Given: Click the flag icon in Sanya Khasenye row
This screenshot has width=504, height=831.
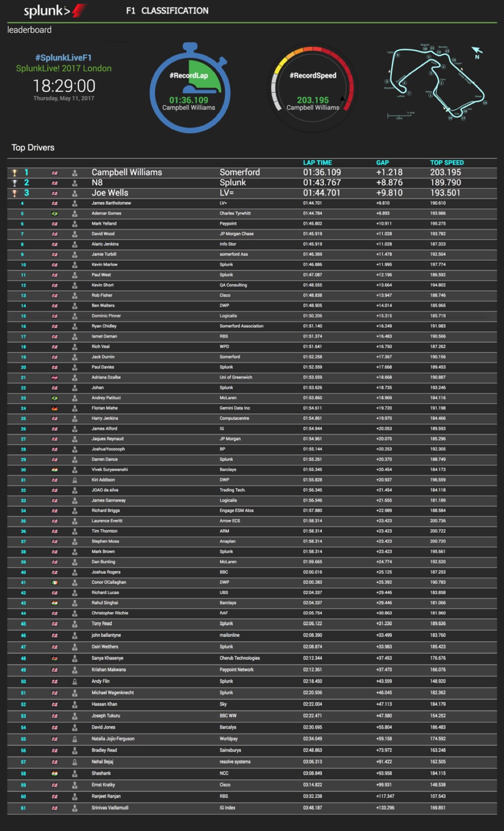Looking at the screenshot, I should (x=55, y=658).
